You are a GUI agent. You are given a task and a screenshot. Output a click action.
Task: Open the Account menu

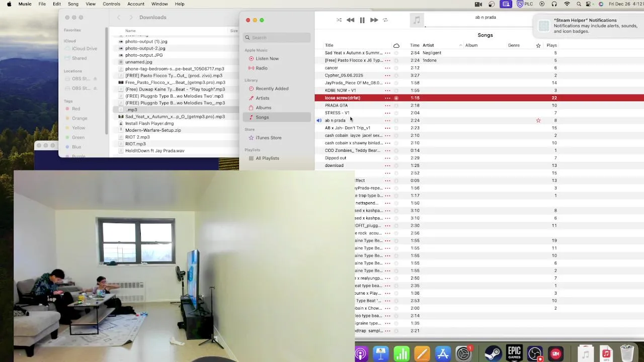point(136,4)
